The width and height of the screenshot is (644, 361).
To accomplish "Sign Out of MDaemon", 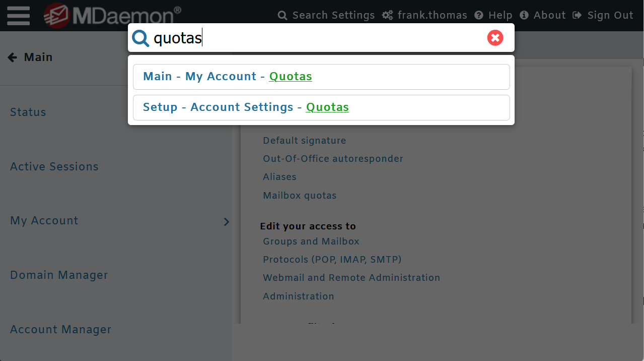I will point(603,16).
